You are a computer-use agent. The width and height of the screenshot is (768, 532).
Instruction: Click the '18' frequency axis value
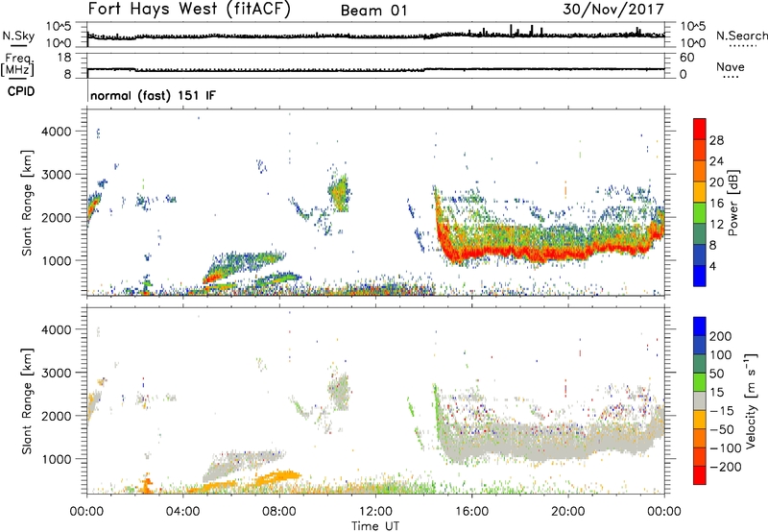tap(64, 58)
